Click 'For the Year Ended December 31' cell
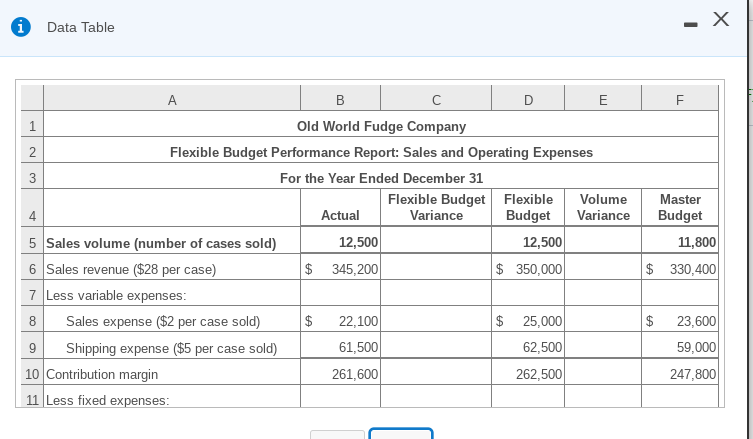Image resolution: width=753 pixels, height=439 pixels. [x=381, y=178]
